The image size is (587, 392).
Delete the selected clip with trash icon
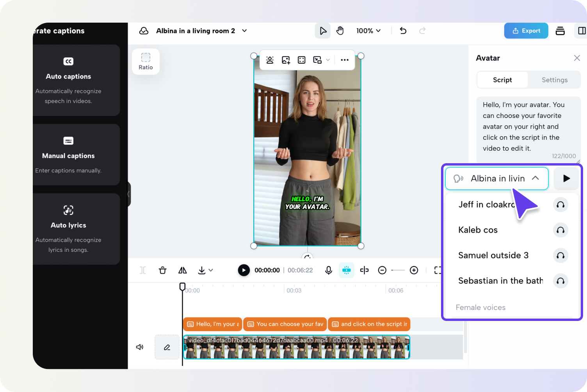point(163,270)
